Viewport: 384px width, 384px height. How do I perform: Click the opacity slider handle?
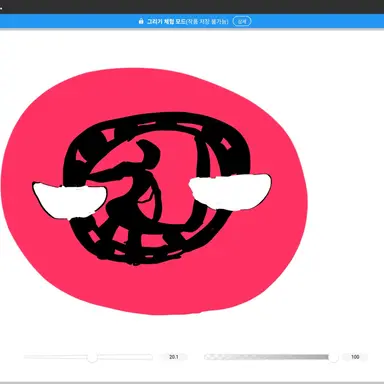click(333, 357)
